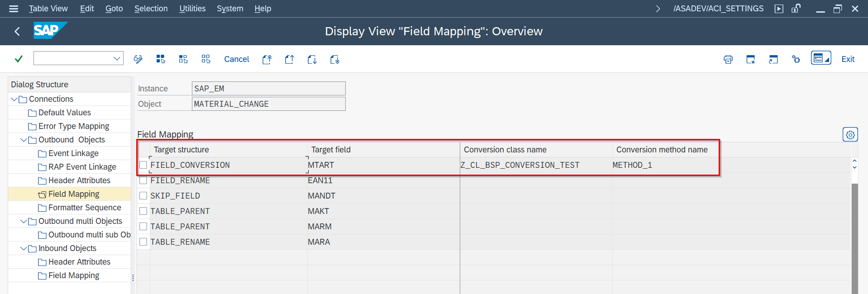Click the Select Block icon
This screenshot has height=294, width=868.
click(183, 59)
